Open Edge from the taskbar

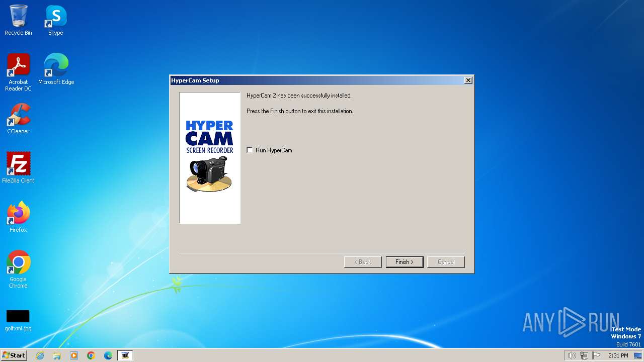(x=108, y=355)
